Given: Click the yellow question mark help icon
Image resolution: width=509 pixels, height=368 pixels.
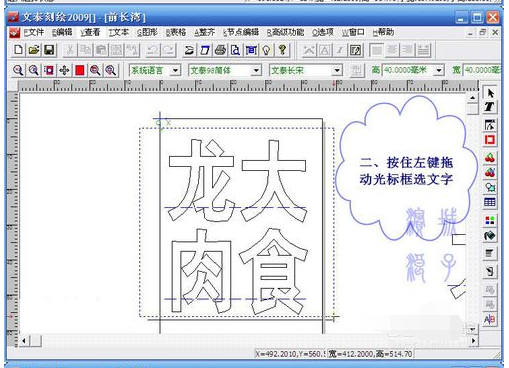Looking at the screenshot, I should click(x=282, y=50).
